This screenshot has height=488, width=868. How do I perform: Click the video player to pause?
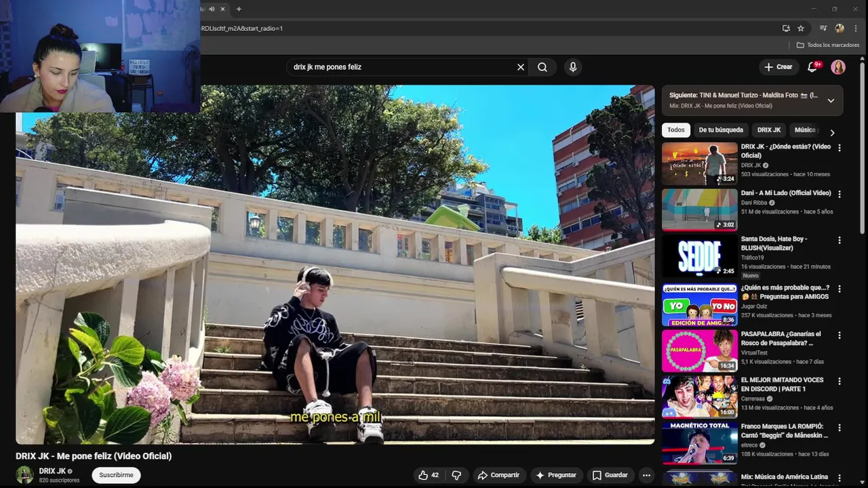[x=335, y=264]
